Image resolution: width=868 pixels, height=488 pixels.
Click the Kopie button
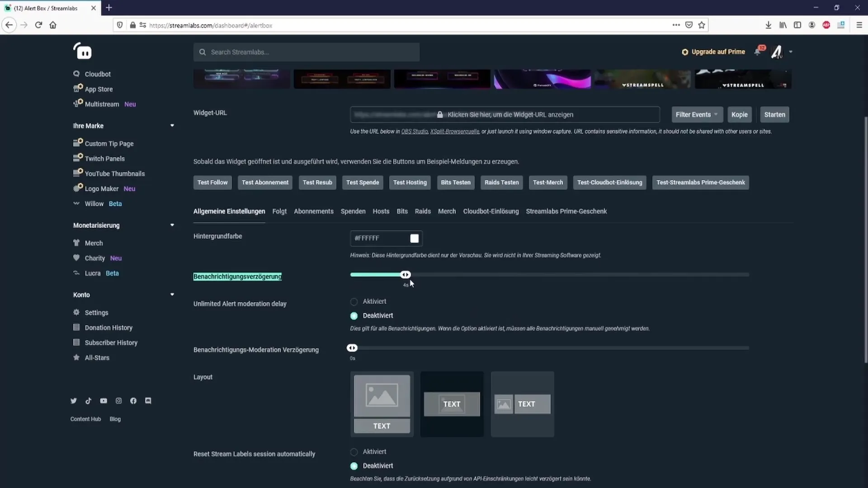[740, 114]
